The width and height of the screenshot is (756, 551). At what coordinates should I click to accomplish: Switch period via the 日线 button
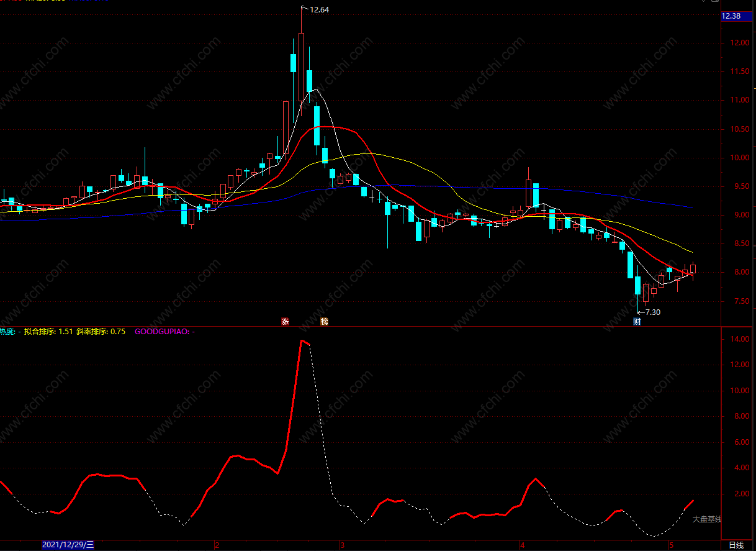736,545
